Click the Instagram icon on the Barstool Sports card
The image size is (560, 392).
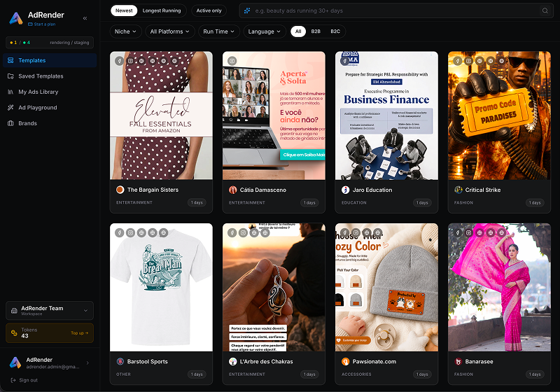tap(131, 233)
